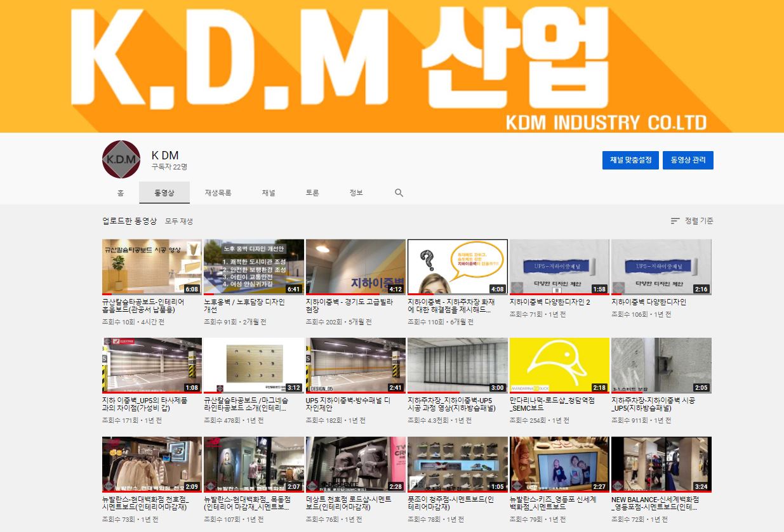Click view count 조회수 478회 • 1년 전

(234, 421)
